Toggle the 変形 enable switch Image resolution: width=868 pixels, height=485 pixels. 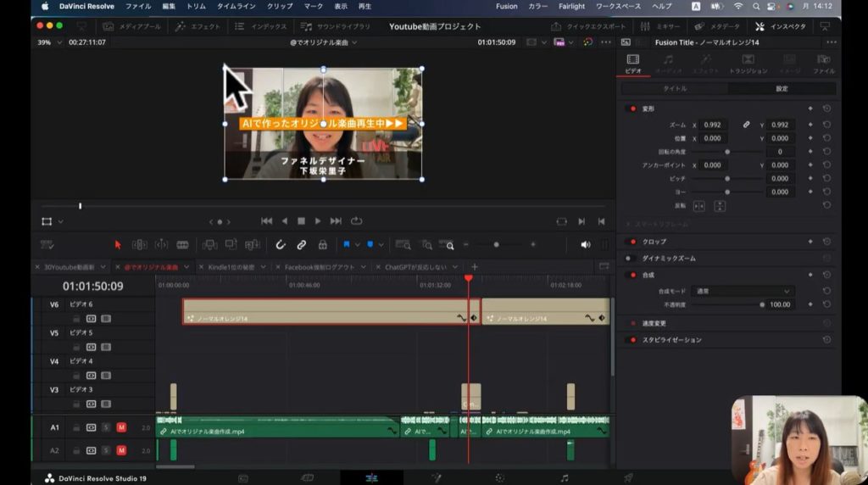[x=632, y=109]
